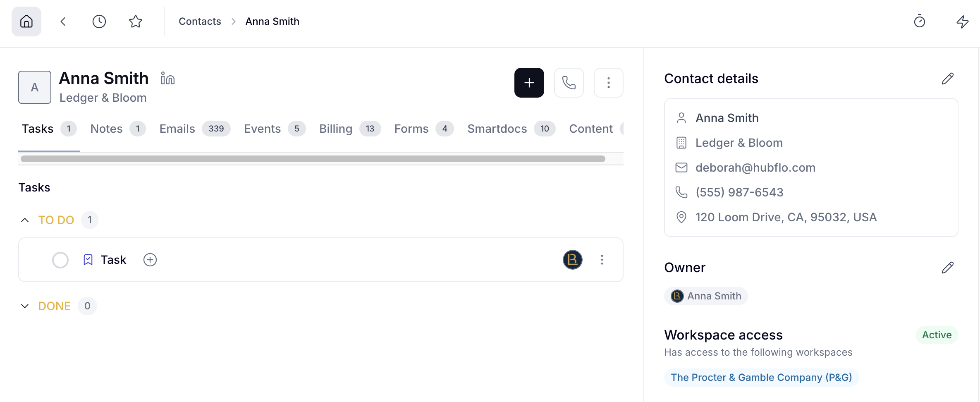The image size is (980, 402).
Task: Start the timer icon
Action: pyautogui.click(x=920, y=21)
